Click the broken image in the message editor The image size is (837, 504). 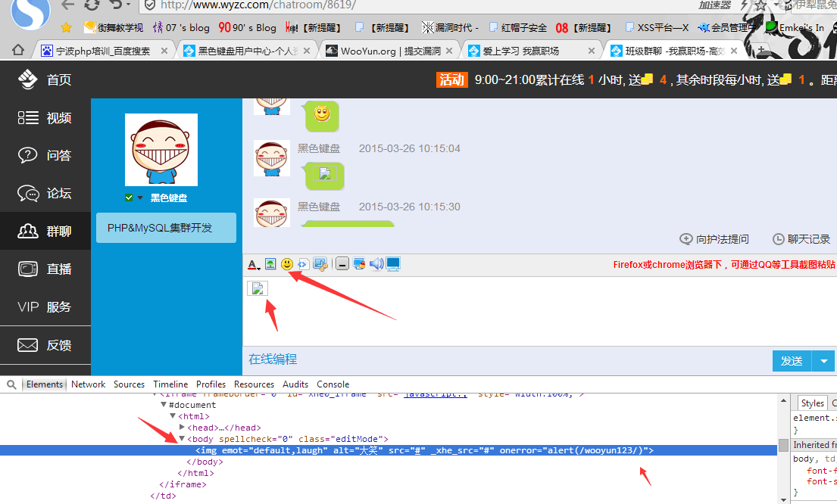pos(258,288)
